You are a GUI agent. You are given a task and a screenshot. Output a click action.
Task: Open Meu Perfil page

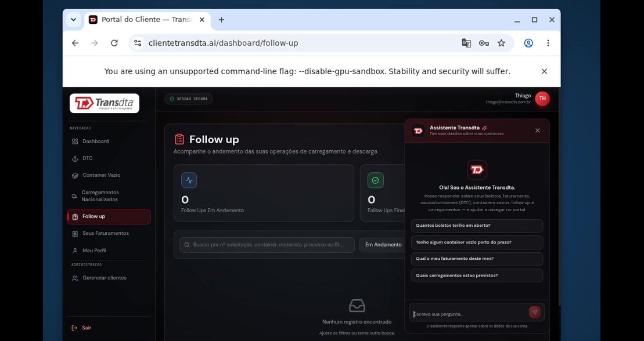pyautogui.click(x=109, y=251)
